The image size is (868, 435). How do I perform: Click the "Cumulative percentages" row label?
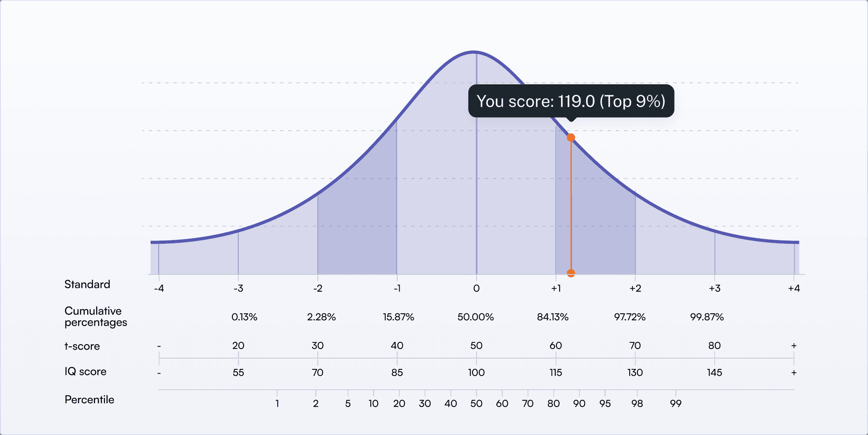tap(96, 317)
